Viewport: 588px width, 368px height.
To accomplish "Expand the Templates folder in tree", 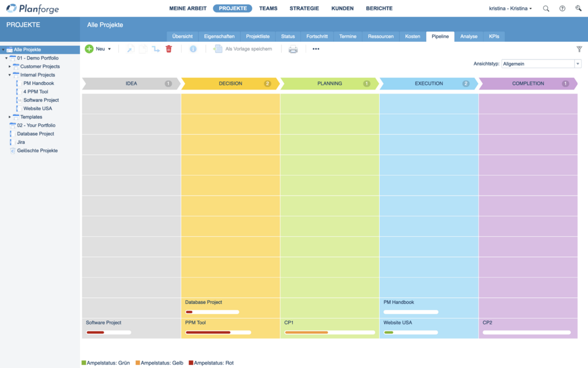I will pos(9,117).
